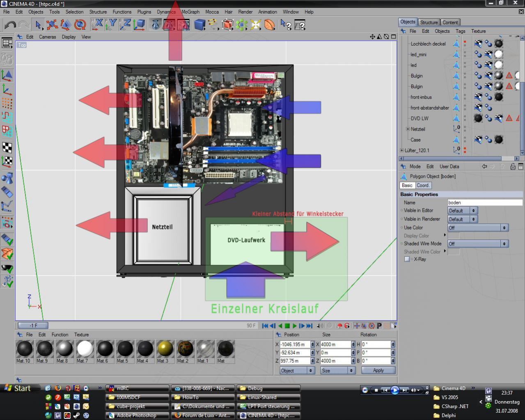
Task: Stop the animation playback
Action: coord(287,326)
